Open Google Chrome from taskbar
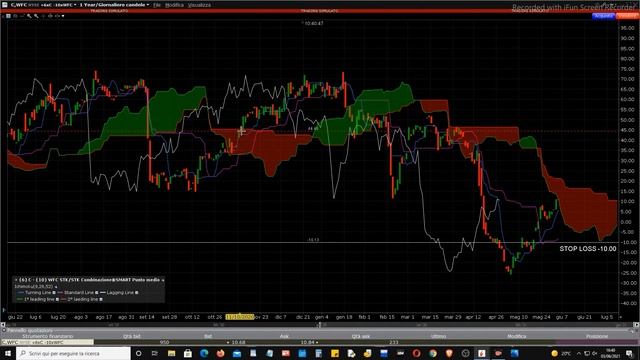The image size is (640, 360). (x=433, y=353)
